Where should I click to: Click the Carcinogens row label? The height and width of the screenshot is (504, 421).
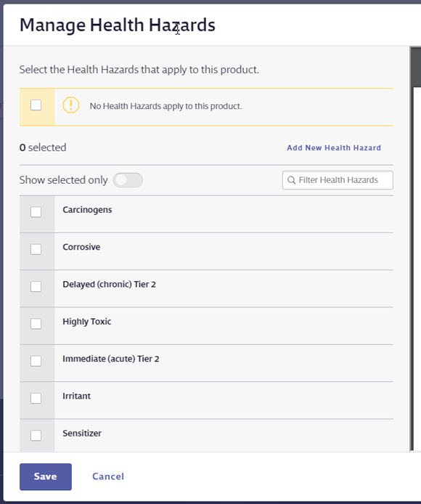coord(87,210)
